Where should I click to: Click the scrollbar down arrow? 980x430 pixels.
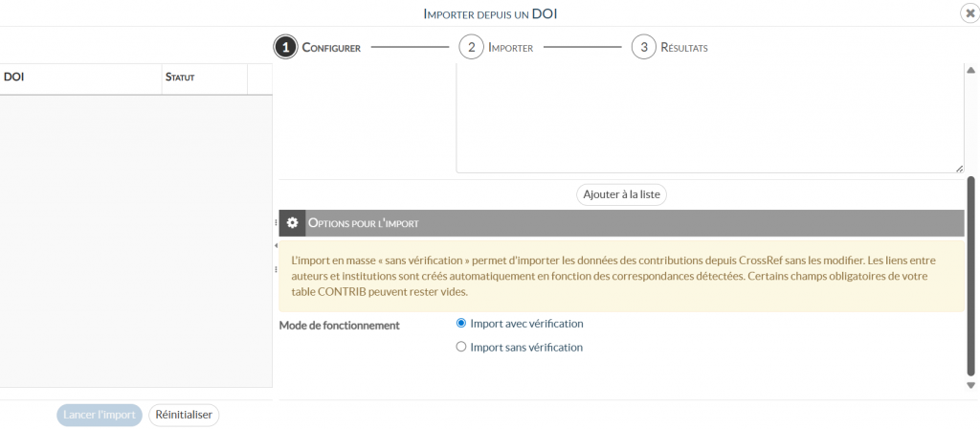(x=971, y=385)
